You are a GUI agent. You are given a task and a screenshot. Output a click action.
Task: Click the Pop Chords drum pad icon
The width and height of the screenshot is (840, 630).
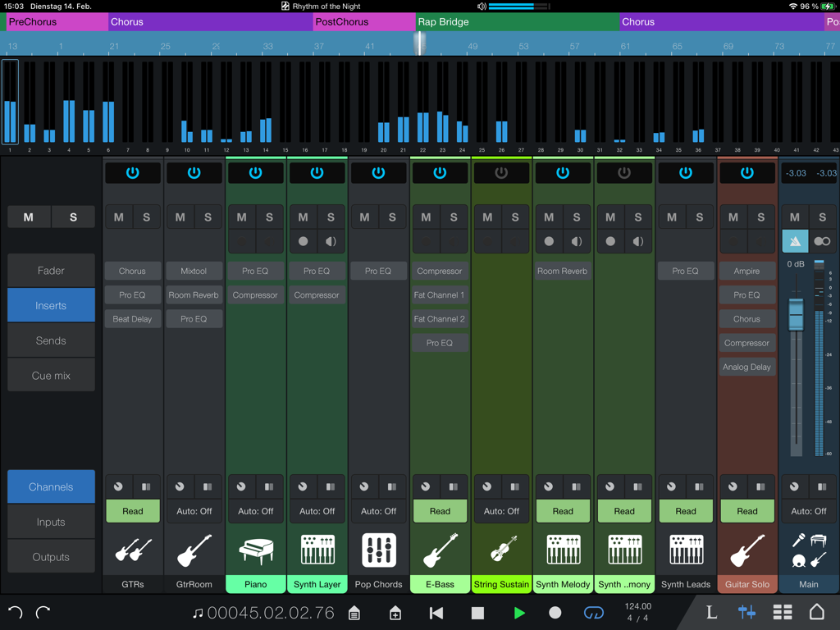(378, 550)
